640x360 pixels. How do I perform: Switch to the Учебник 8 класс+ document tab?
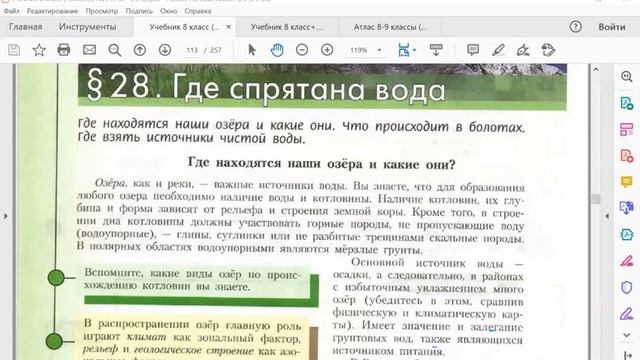coord(287,27)
